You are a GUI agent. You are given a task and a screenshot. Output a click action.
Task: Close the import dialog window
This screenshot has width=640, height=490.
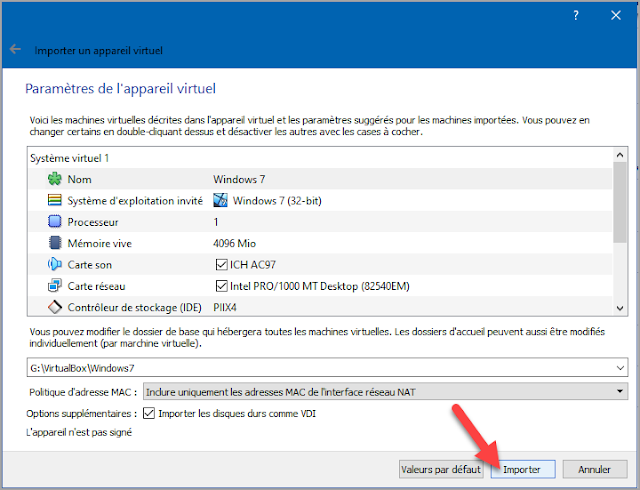[x=616, y=16]
